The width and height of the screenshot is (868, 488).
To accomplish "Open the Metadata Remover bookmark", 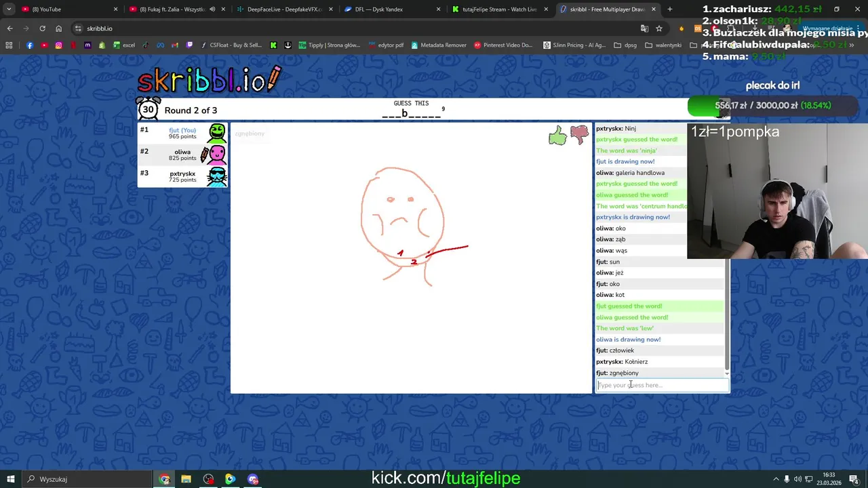I will point(438,45).
